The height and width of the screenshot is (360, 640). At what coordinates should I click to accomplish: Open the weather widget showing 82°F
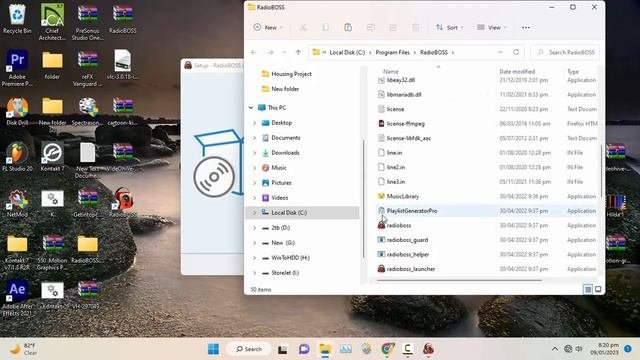pos(24,349)
